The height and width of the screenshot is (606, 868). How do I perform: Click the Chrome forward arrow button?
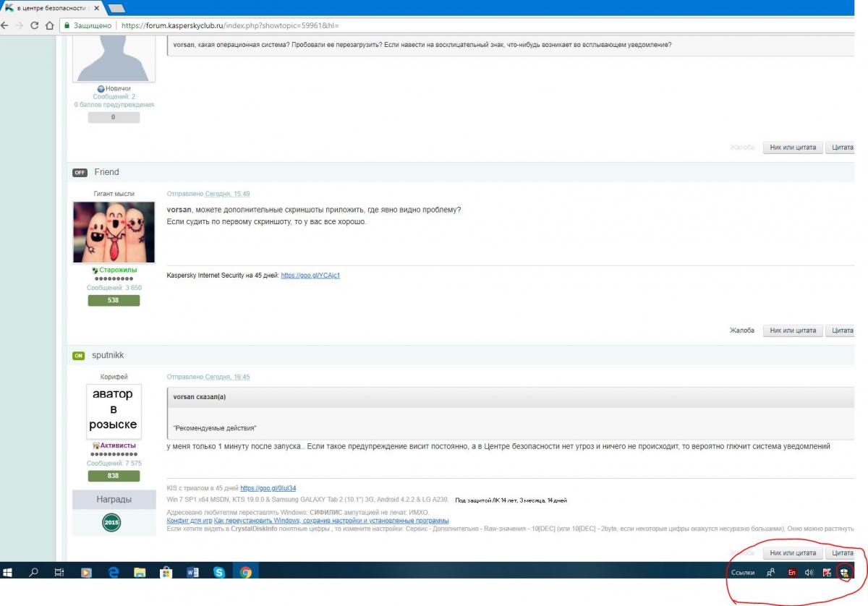click(20, 25)
